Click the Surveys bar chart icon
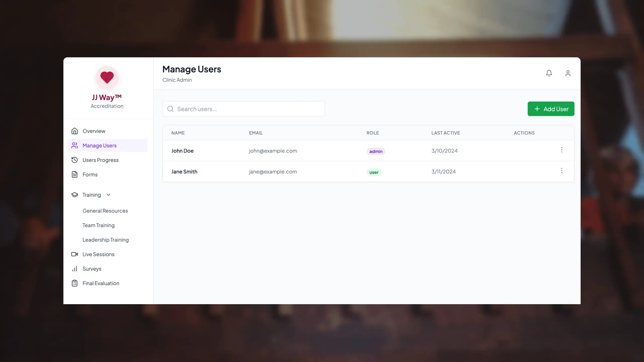 pyautogui.click(x=74, y=269)
